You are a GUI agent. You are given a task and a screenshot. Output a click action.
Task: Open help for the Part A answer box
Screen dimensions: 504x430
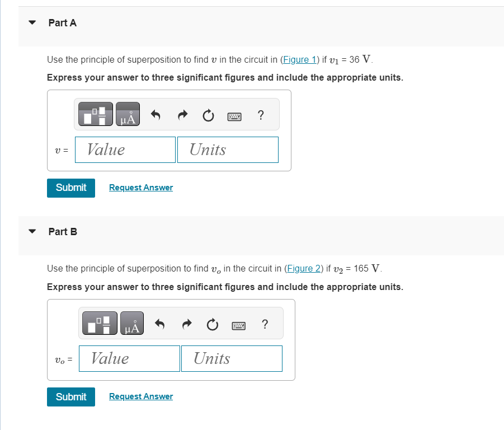[x=260, y=115]
